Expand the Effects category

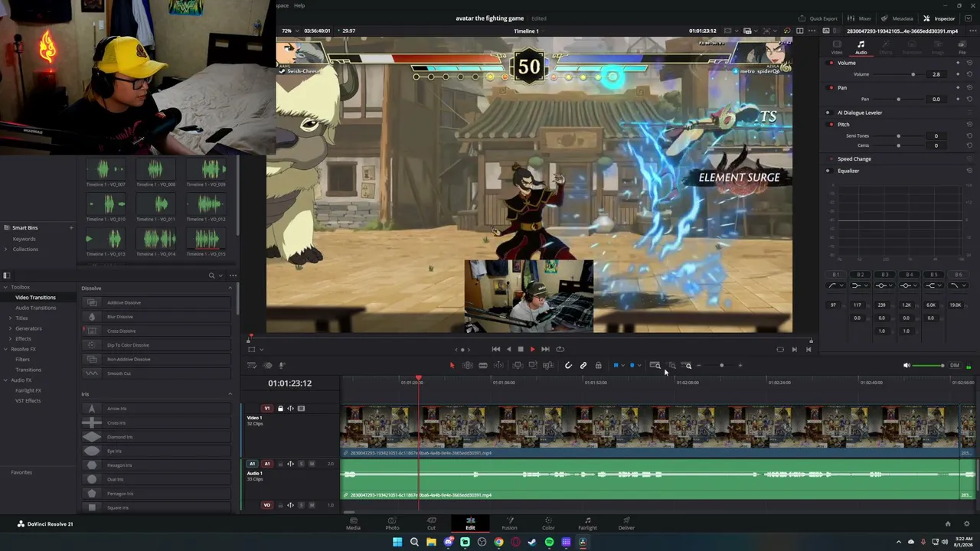[11, 339]
